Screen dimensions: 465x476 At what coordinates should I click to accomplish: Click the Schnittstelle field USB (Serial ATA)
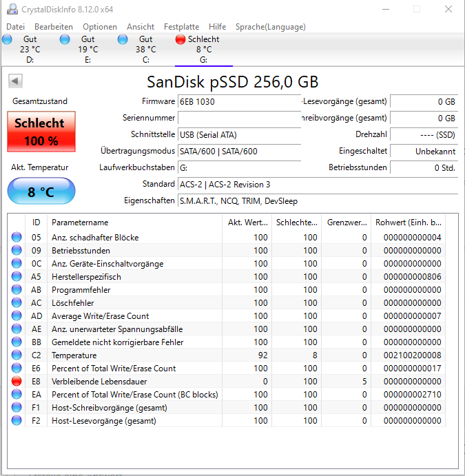coord(239,134)
